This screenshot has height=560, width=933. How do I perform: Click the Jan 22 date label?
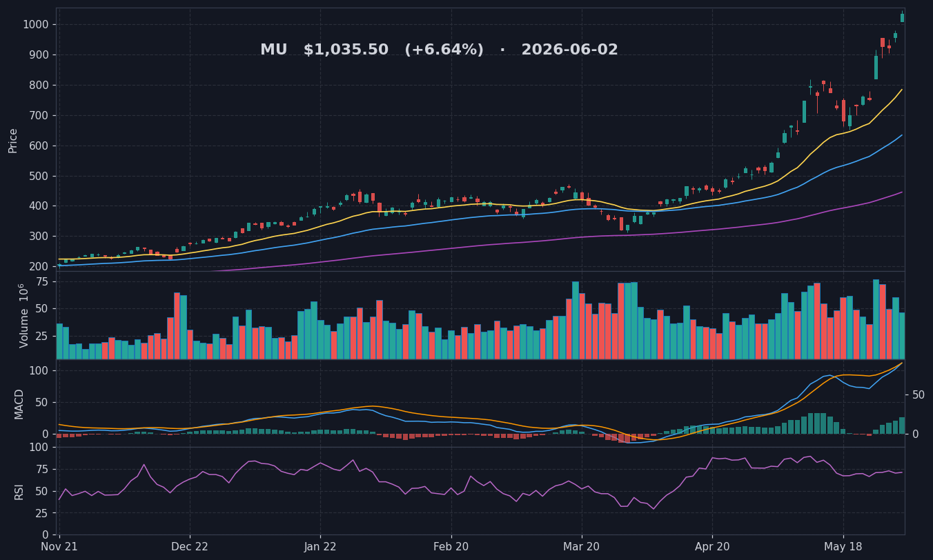click(x=320, y=548)
